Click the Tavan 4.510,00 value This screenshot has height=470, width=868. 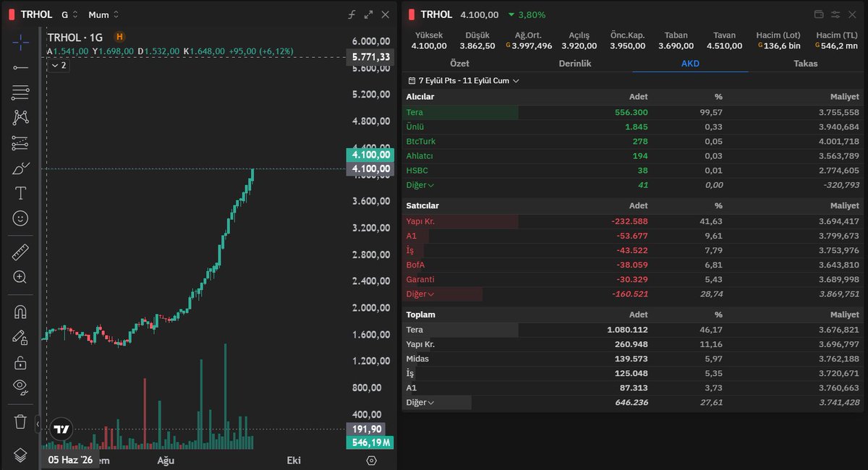(x=724, y=46)
